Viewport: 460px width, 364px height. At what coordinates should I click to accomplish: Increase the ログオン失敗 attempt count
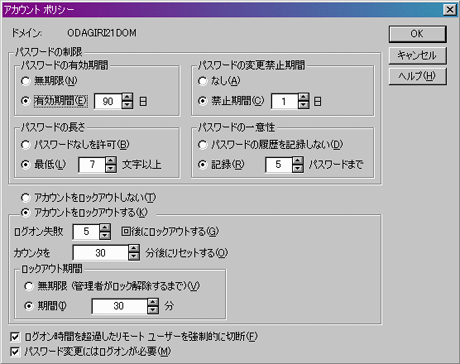pos(105,228)
